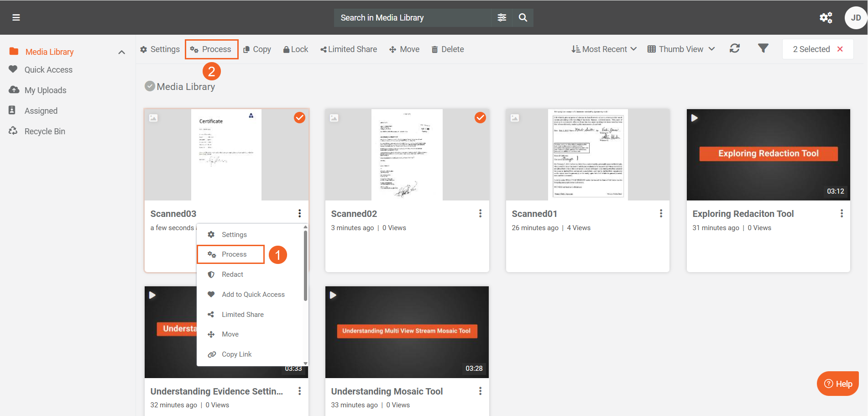Refresh the media library list
Screen dimensions: 868x416
(x=734, y=48)
